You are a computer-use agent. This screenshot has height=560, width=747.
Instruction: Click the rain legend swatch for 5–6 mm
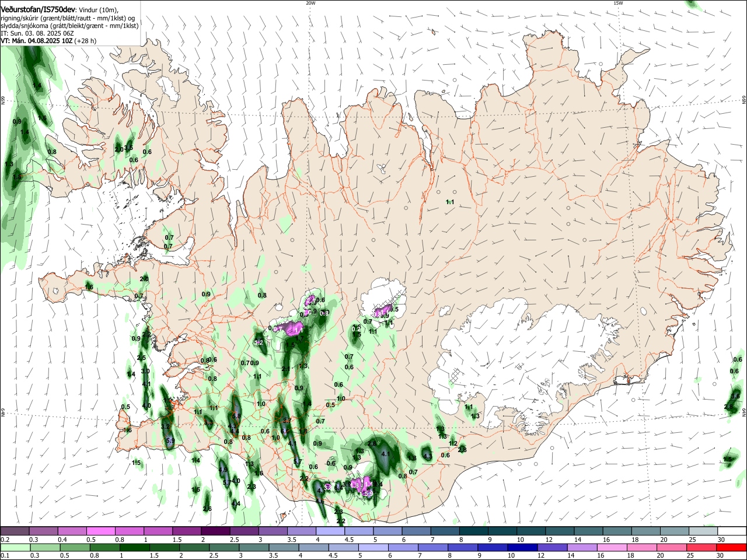point(373,547)
